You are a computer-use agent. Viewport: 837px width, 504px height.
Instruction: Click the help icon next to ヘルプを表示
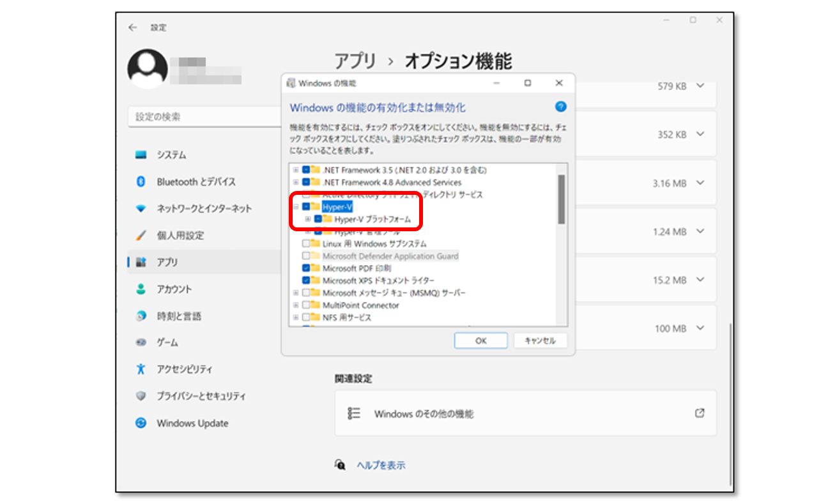(341, 464)
